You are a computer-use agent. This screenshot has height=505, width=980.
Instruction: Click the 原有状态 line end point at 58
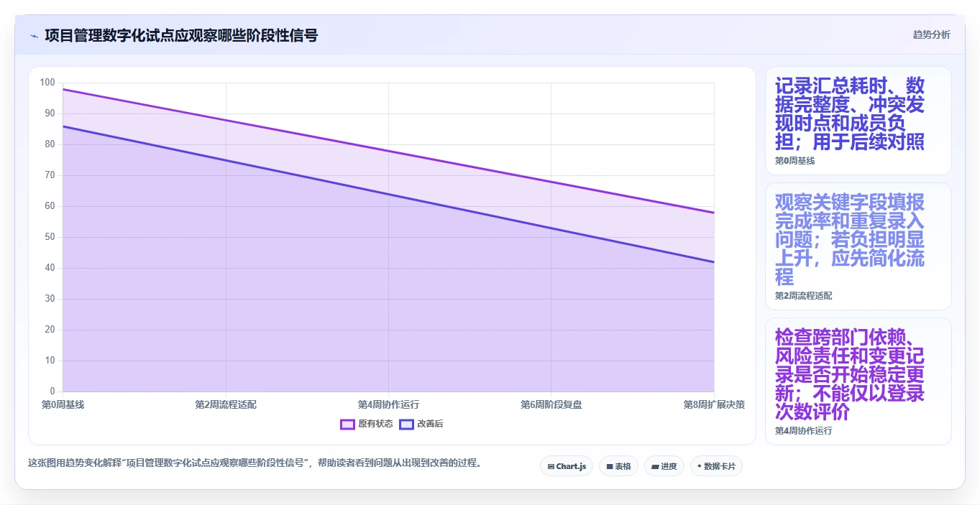714,213
